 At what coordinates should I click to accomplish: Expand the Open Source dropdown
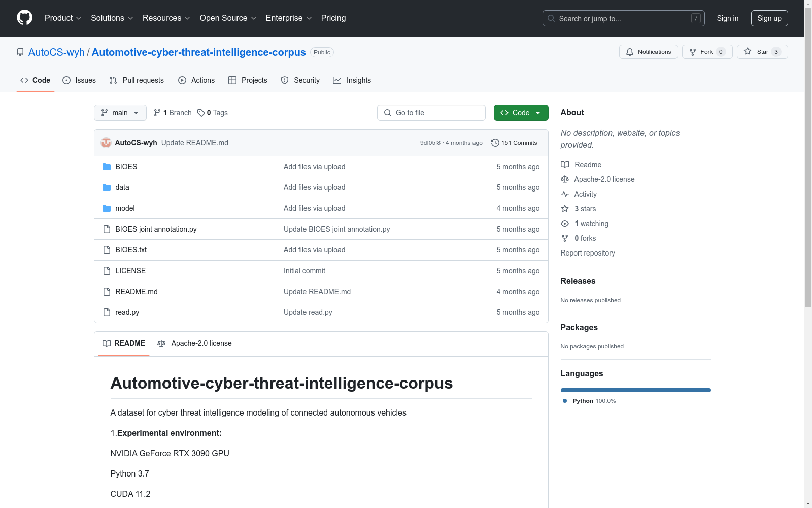(x=228, y=18)
